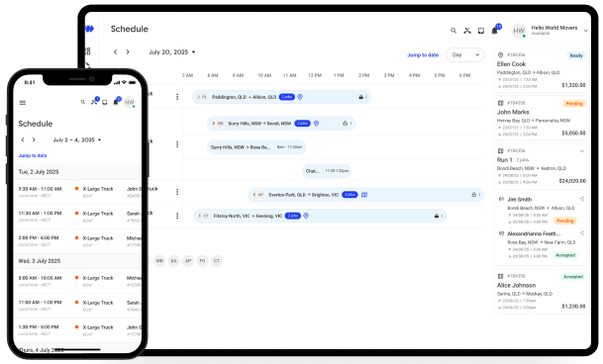Screen dimensions: 603x364
Task: Open row options for the Fitzroy North row
Action: (177, 216)
